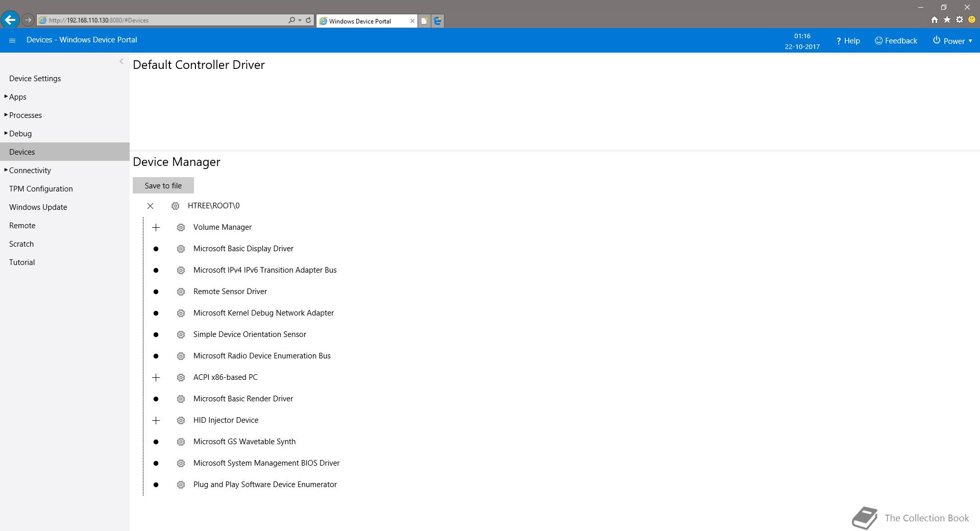The image size is (980, 531).
Task: Expand the Volume Manager node
Action: point(156,227)
